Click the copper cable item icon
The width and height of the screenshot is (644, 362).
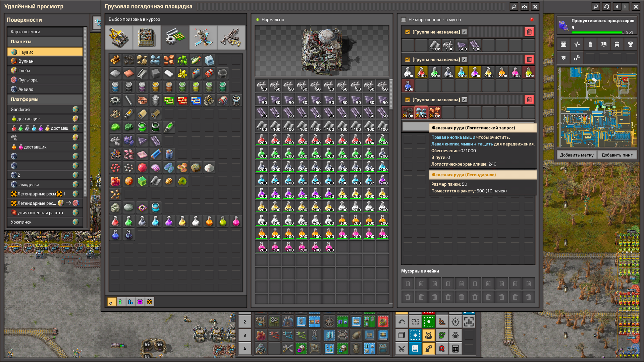[142, 100]
